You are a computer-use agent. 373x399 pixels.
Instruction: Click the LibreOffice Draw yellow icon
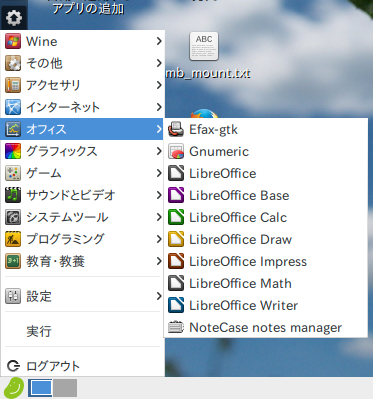[x=176, y=239]
